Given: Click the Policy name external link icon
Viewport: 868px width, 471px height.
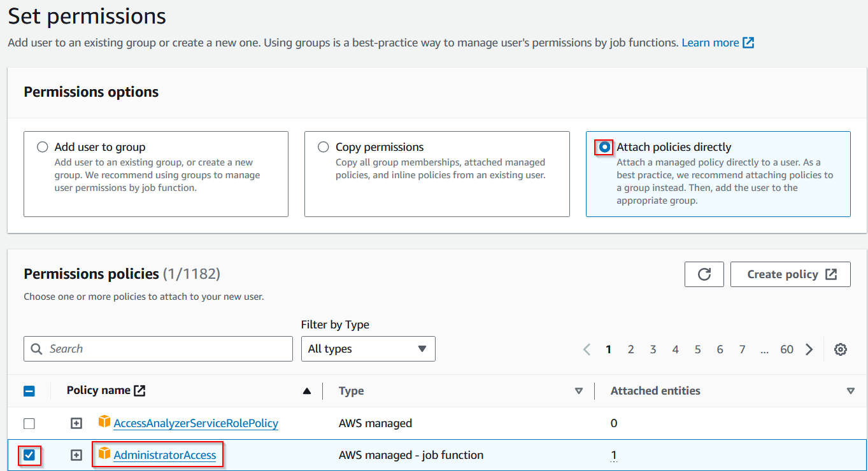Looking at the screenshot, I should [x=139, y=391].
